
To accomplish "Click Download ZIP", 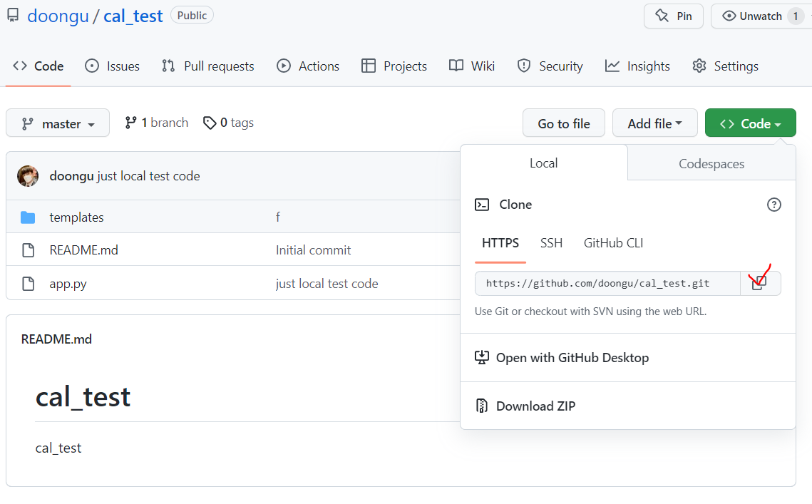I will [x=535, y=406].
